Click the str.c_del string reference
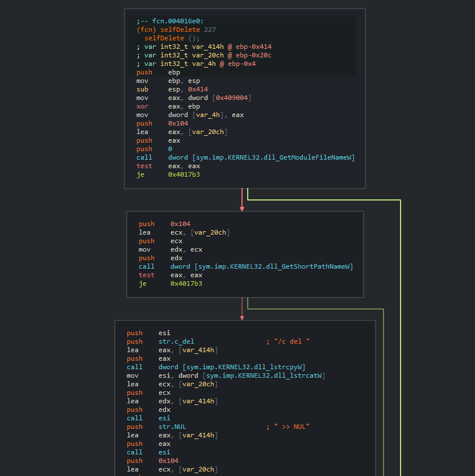The width and height of the screenshot is (475, 476). 176,341
